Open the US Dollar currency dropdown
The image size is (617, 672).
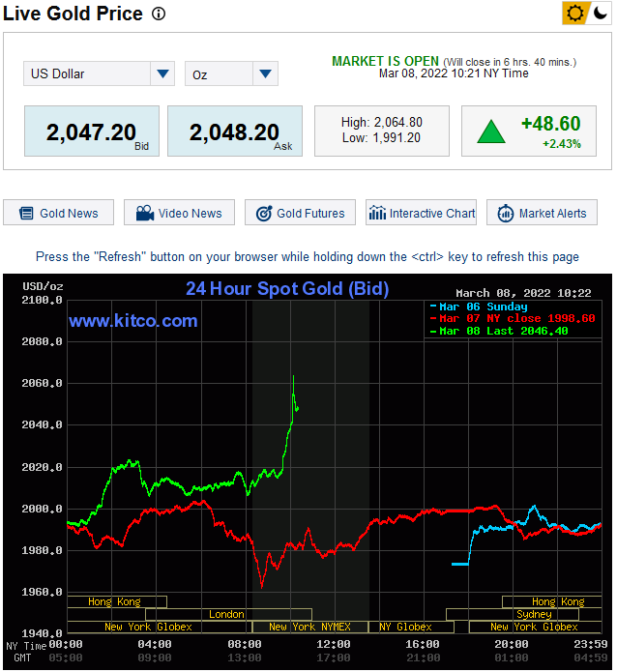(99, 73)
